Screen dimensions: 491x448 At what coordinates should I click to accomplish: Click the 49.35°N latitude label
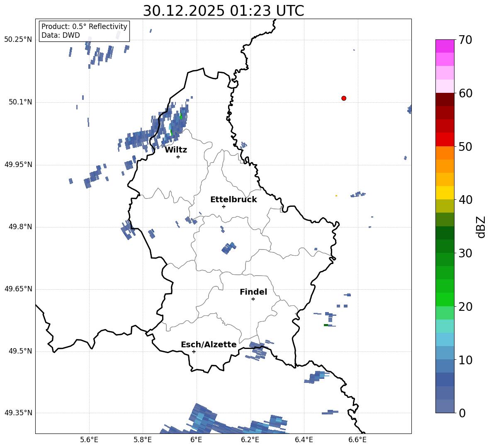(18, 413)
